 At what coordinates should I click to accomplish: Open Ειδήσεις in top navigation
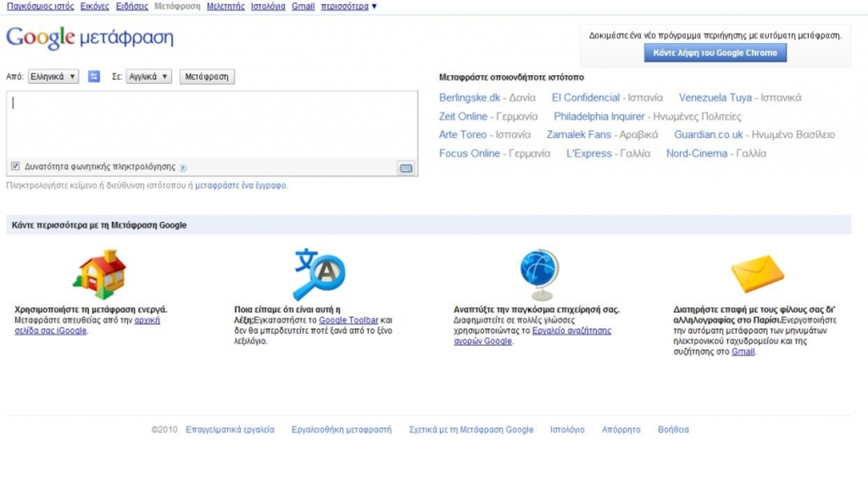click(132, 7)
